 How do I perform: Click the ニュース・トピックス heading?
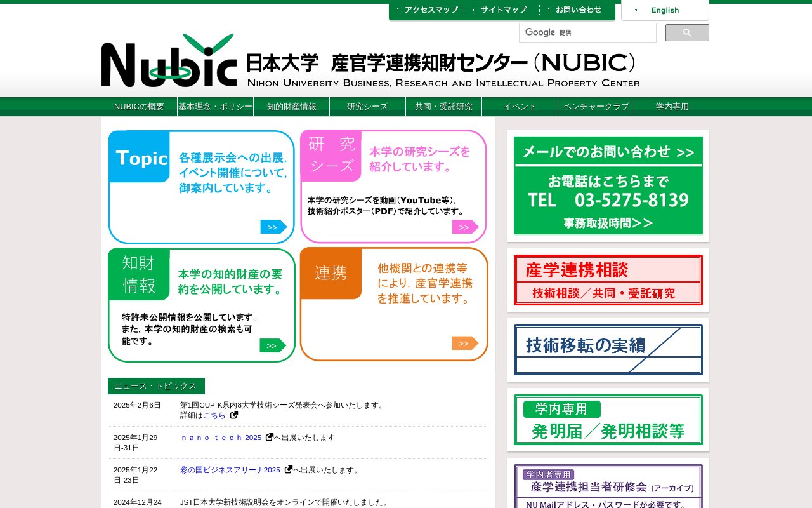[156, 386]
